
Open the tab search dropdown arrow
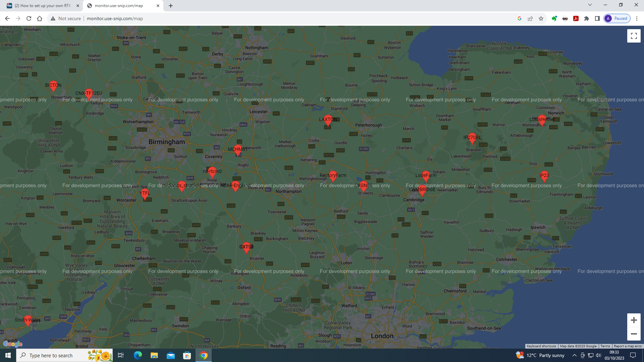[590, 5]
